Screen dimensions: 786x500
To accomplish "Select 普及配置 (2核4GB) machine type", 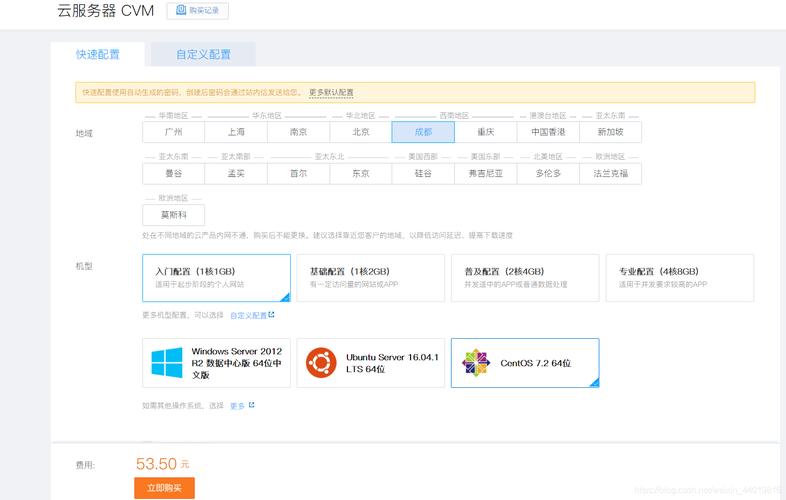I will tap(525, 278).
